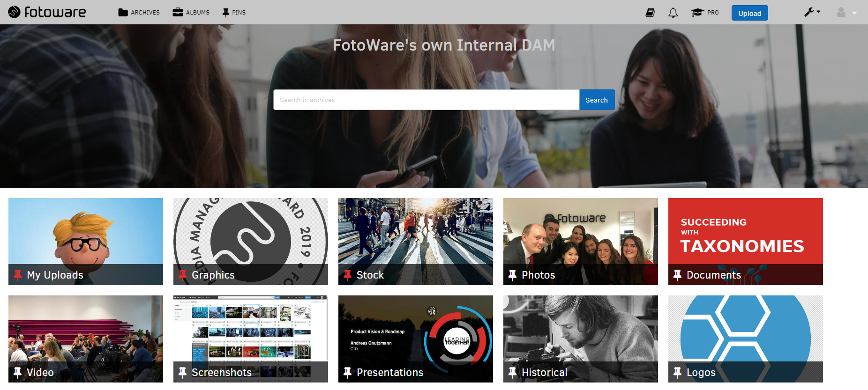This screenshot has width=868, height=390.
Task: Click the pin icon on Logos
Action: (678, 373)
